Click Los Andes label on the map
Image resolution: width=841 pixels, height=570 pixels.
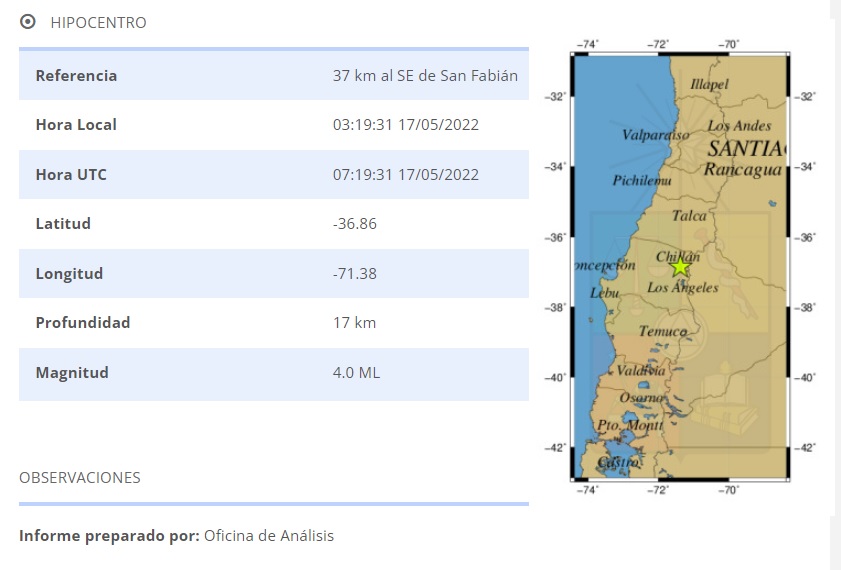pos(739,125)
